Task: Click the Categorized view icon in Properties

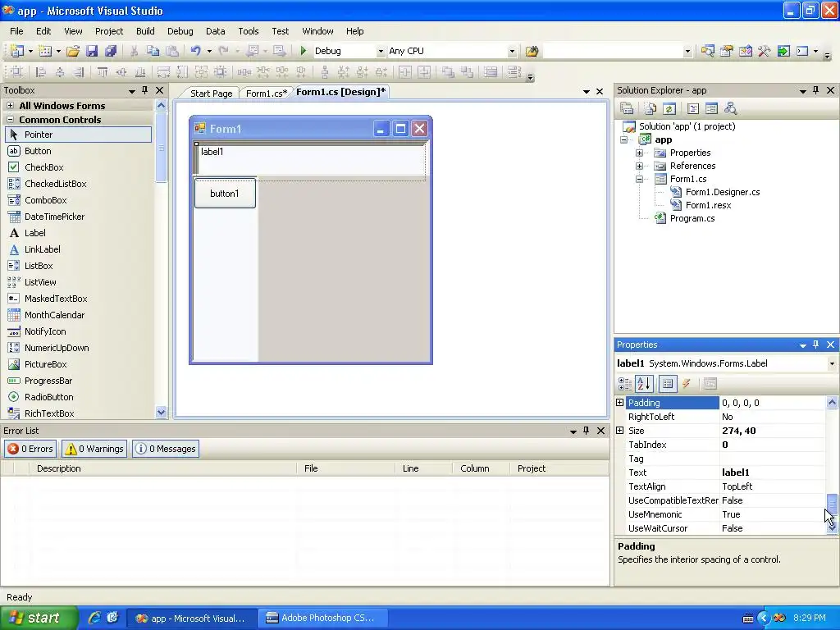Action: tap(624, 384)
